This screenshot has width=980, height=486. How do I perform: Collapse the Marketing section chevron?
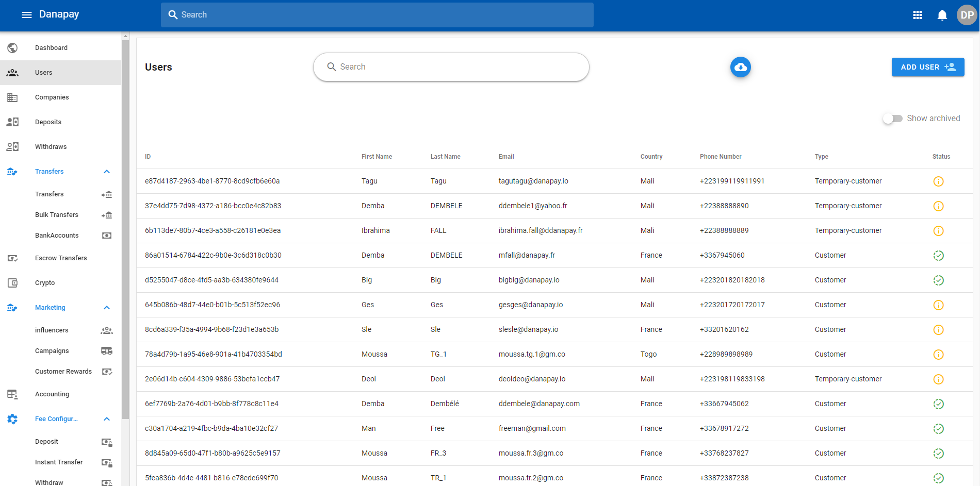tap(107, 308)
